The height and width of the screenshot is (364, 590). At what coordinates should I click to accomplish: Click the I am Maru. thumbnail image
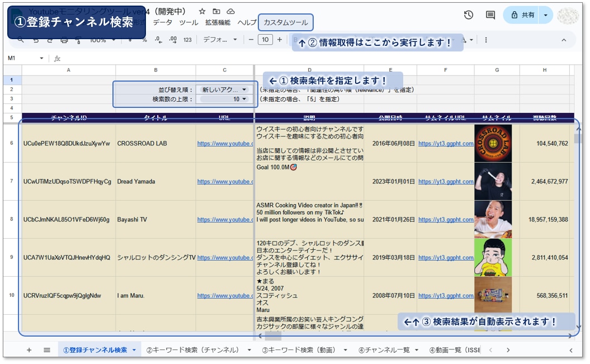493,296
